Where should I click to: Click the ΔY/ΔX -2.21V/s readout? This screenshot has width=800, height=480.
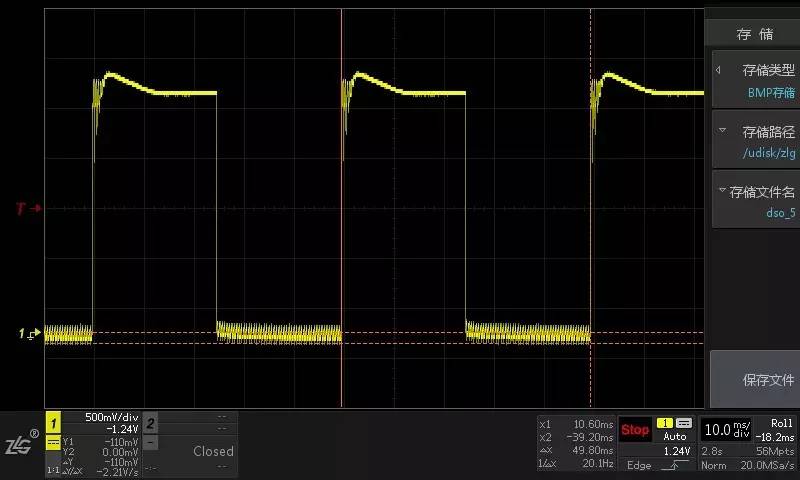click(101, 472)
